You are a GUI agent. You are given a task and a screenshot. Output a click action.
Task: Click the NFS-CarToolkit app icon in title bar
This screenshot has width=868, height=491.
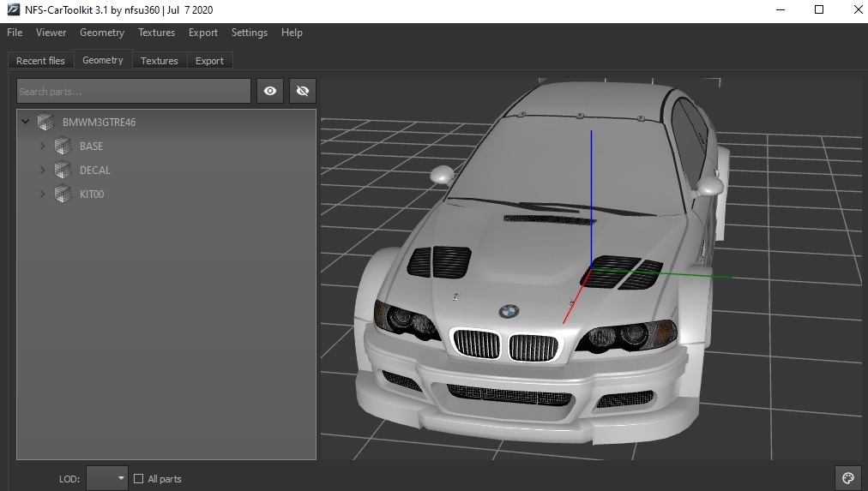[x=13, y=10]
